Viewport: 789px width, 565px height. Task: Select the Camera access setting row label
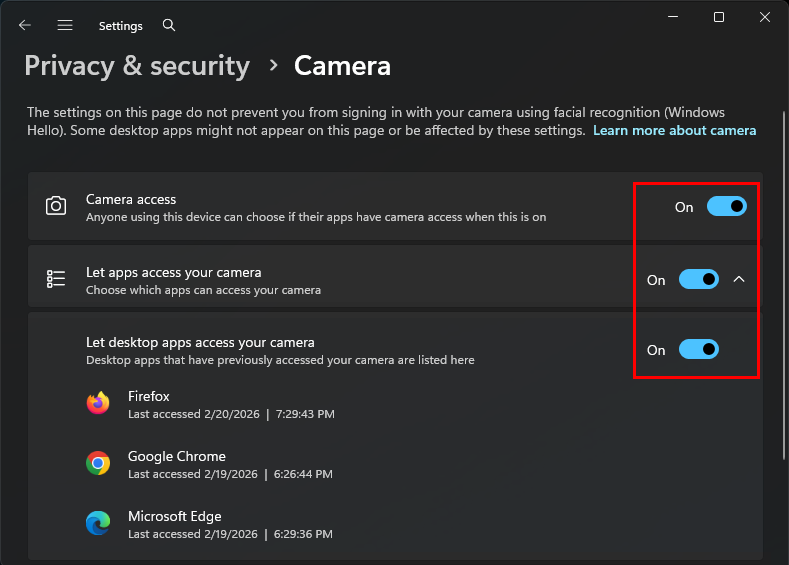pyautogui.click(x=131, y=199)
